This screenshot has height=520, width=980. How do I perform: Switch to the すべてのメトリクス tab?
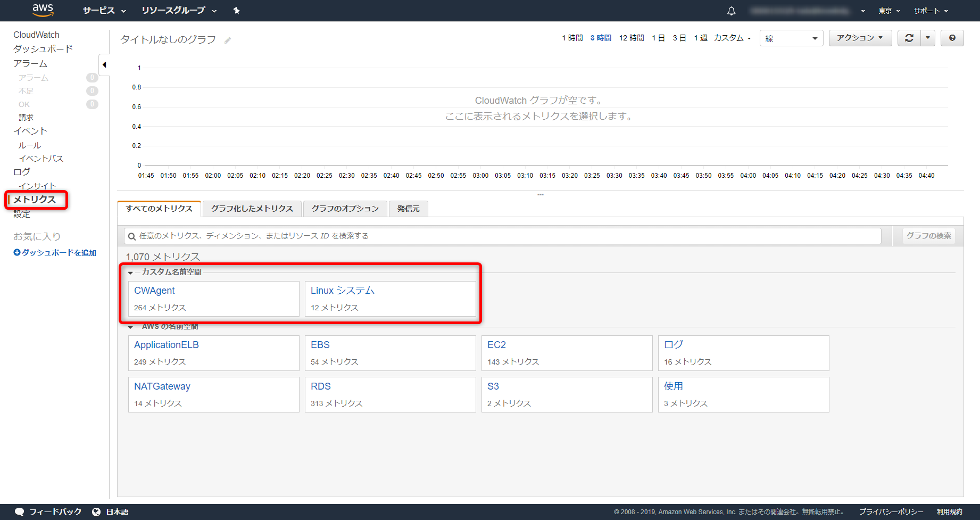159,209
